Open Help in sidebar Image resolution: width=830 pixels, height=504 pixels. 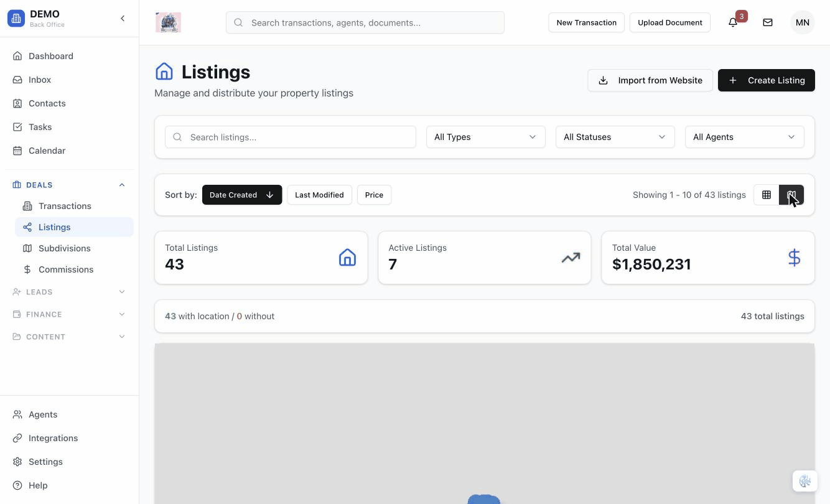(70, 485)
